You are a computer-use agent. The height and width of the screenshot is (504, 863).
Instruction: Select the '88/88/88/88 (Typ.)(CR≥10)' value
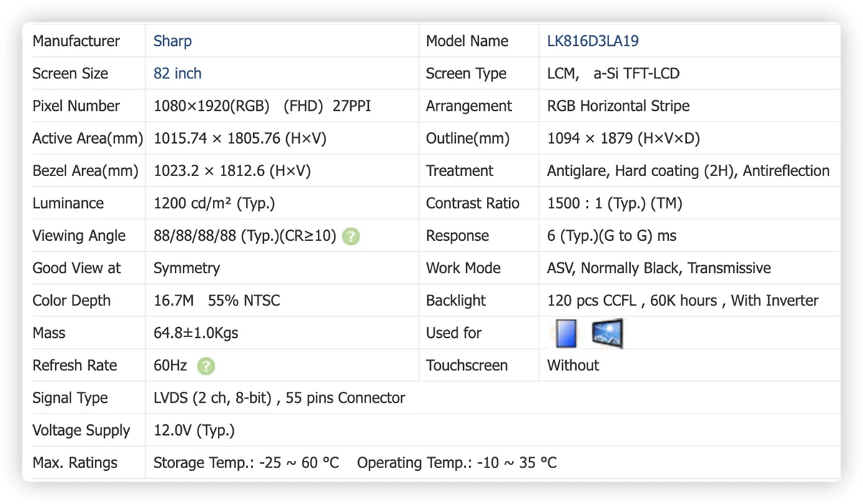coord(245,236)
